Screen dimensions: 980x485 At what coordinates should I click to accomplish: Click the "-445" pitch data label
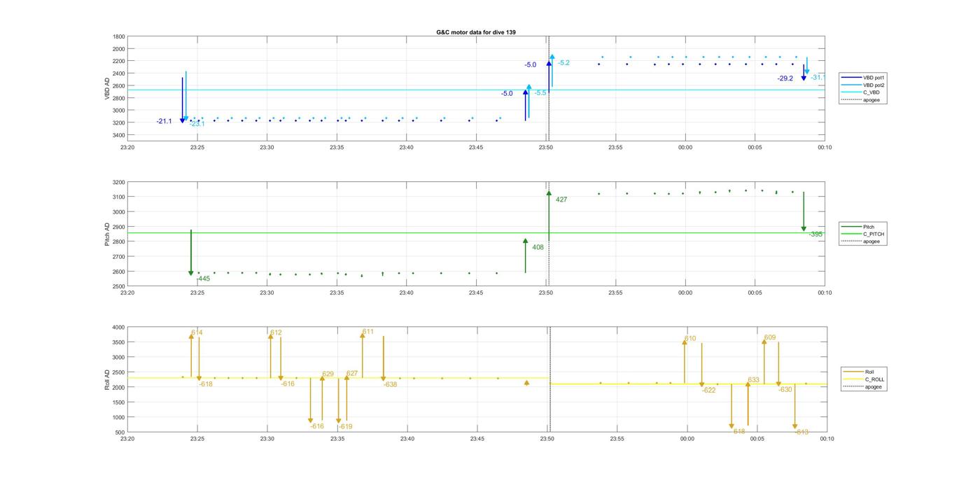[x=204, y=279]
